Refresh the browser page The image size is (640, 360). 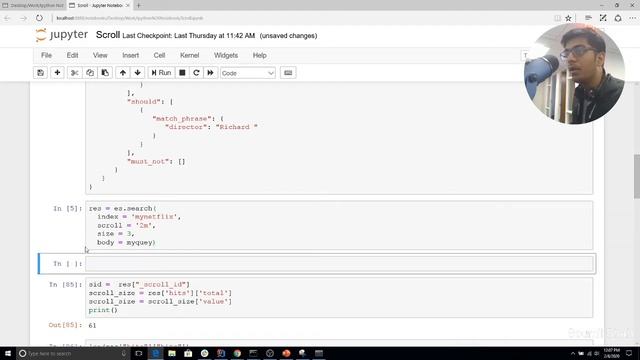click(x=39, y=18)
